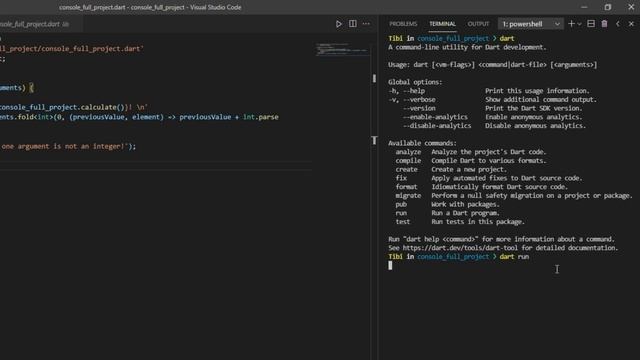Open new terminal launch profile chevron
640x360 pixels.
[579, 24]
